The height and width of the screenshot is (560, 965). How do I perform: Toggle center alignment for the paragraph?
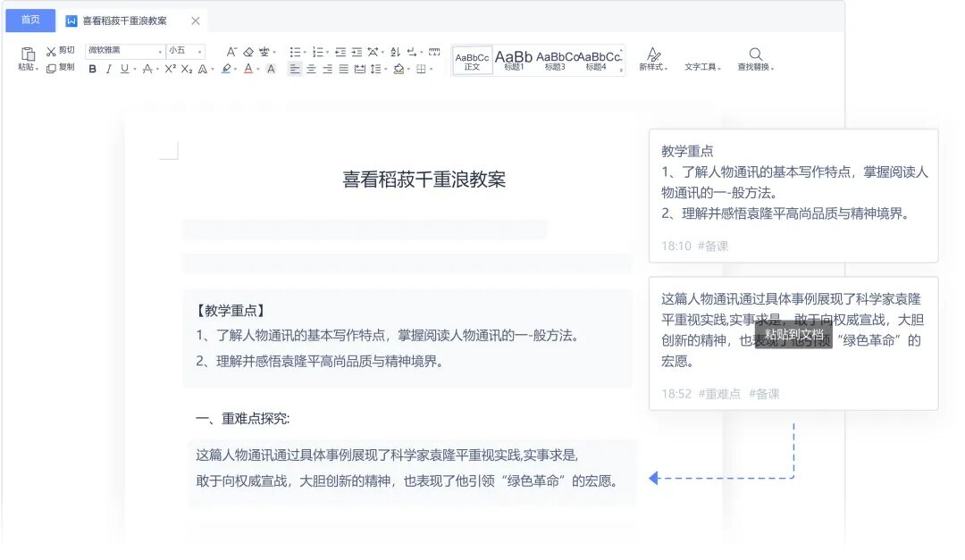click(310, 70)
